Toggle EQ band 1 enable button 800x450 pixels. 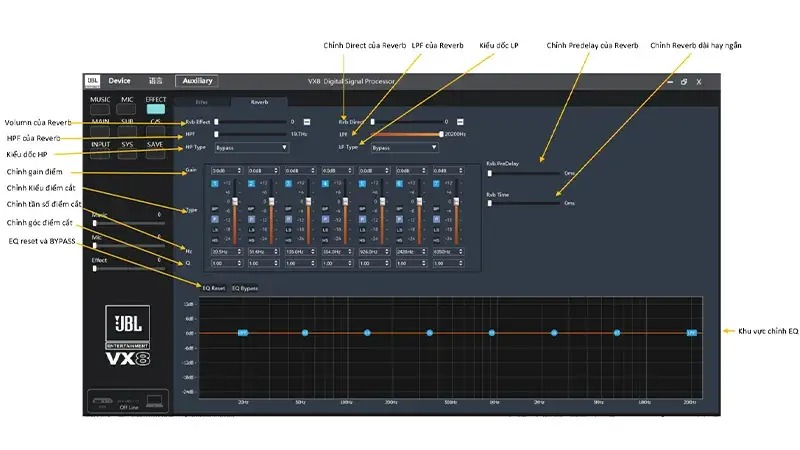click(215, 184)
